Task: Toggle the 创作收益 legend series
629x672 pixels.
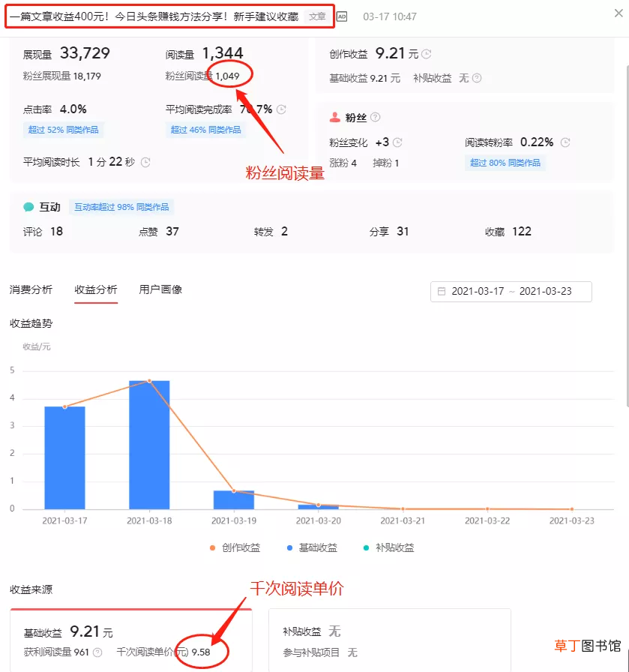Action: coord(235,547)
